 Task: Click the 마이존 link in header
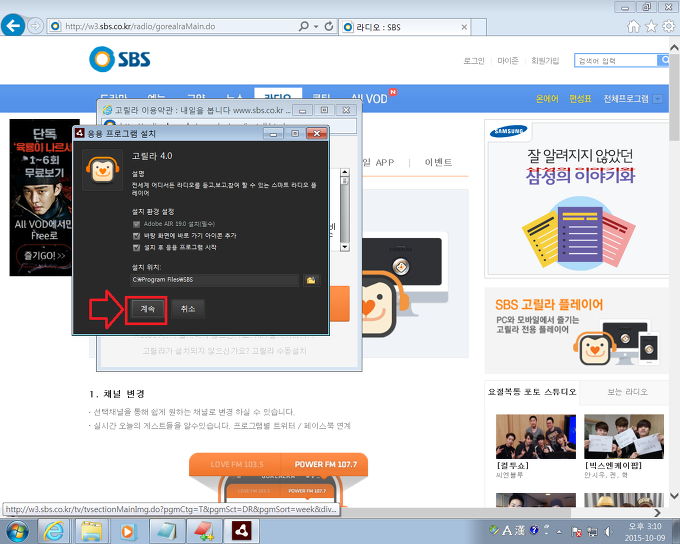tap(508, 61)
